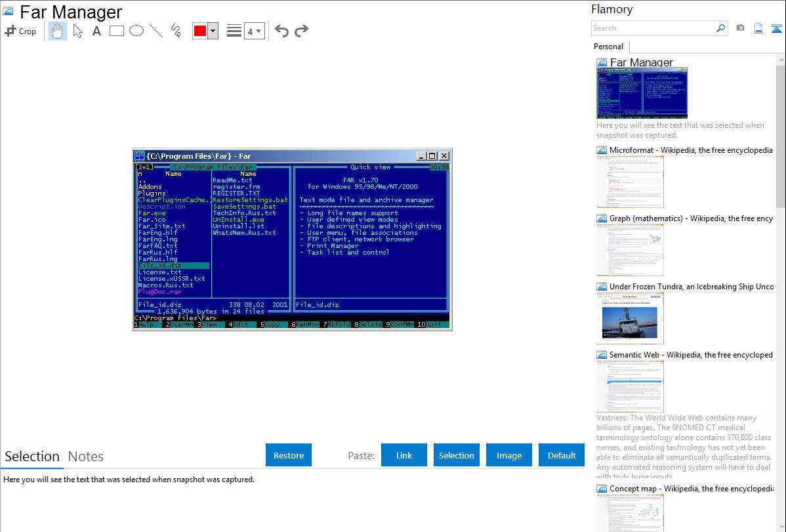786x532 pixels.
Task: Open the Graph (mathematics) snapshot thumbnail
Action: point(630,250)
